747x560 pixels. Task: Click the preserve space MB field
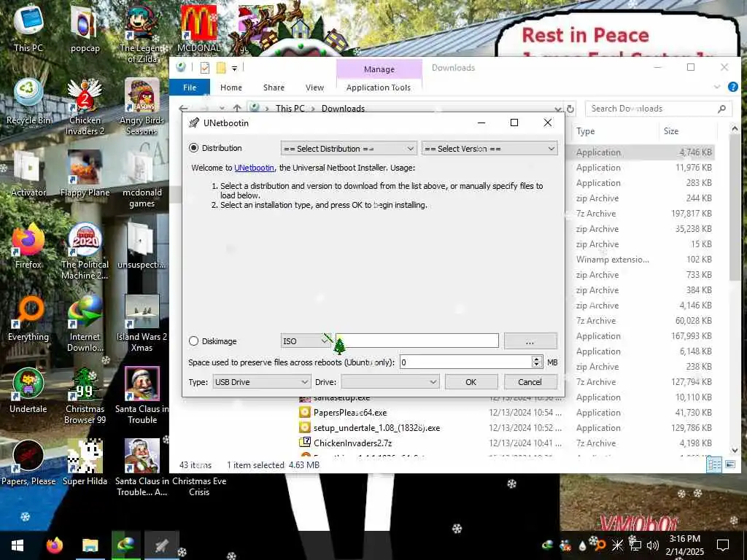click(465, 362)
